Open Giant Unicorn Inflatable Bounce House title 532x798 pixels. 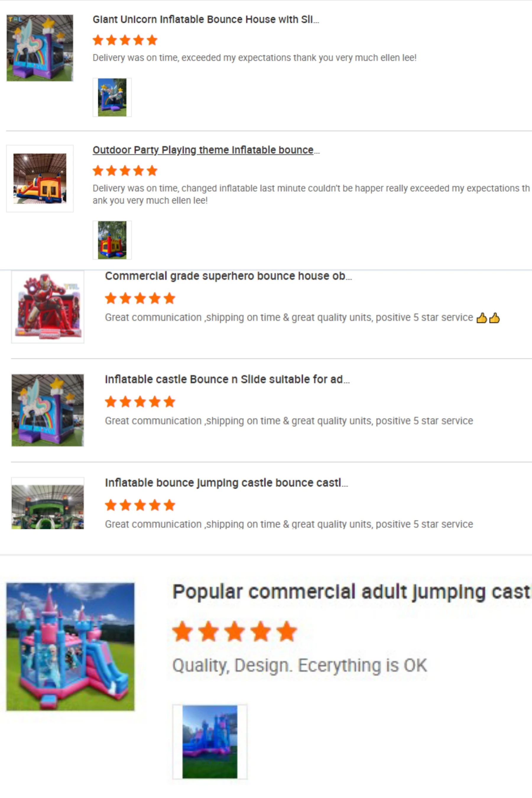pos(206,20)
